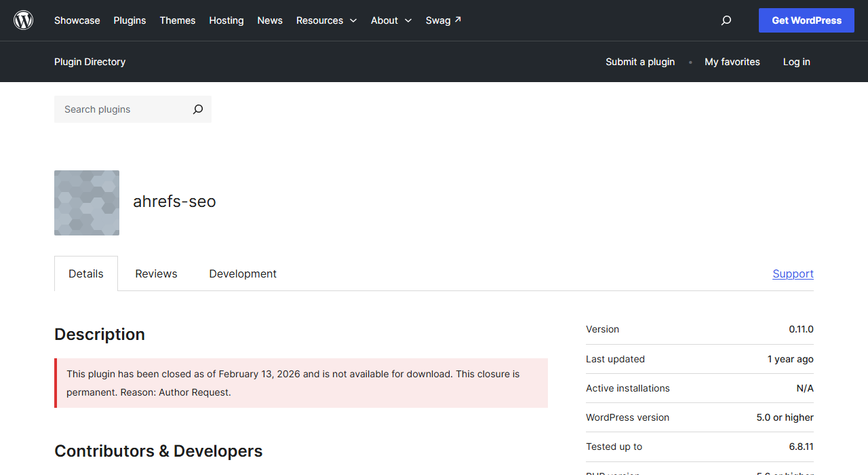Image resolution: width=868 pixels, height=475 pixels.
Task: Open the Submit a plugin link
Action: (x=640, y=62)
